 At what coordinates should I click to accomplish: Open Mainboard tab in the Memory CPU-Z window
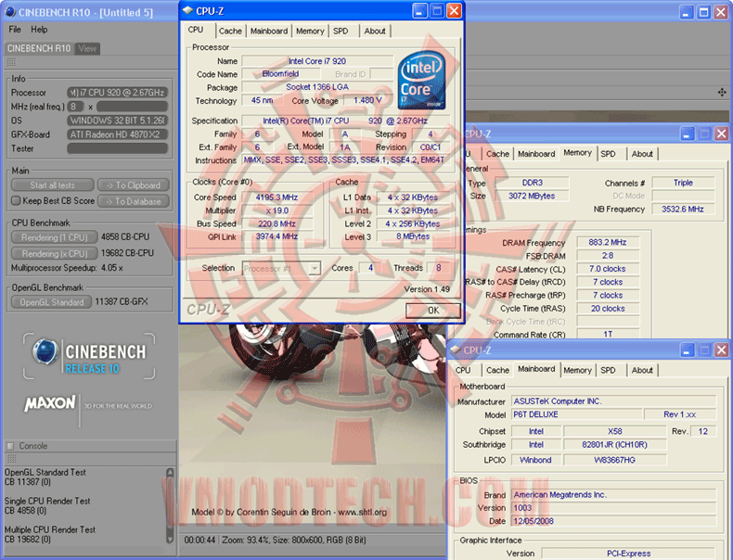(536, 154)
